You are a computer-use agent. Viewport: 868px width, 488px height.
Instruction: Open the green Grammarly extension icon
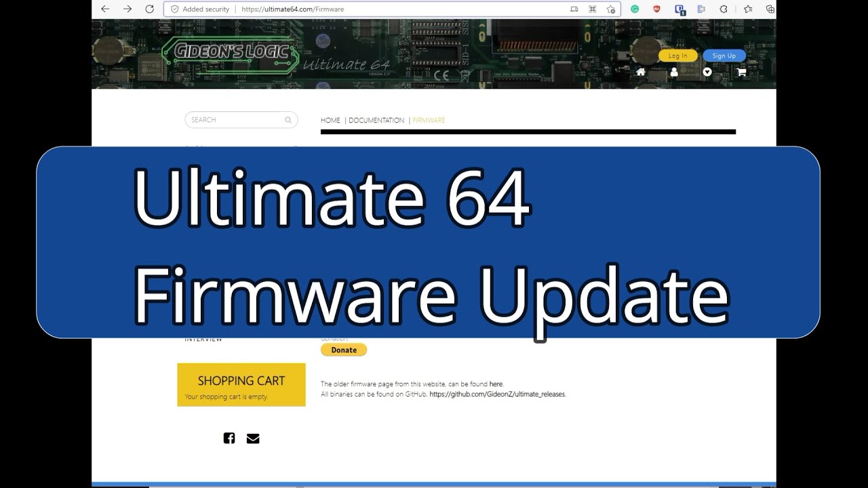point(635,9)
